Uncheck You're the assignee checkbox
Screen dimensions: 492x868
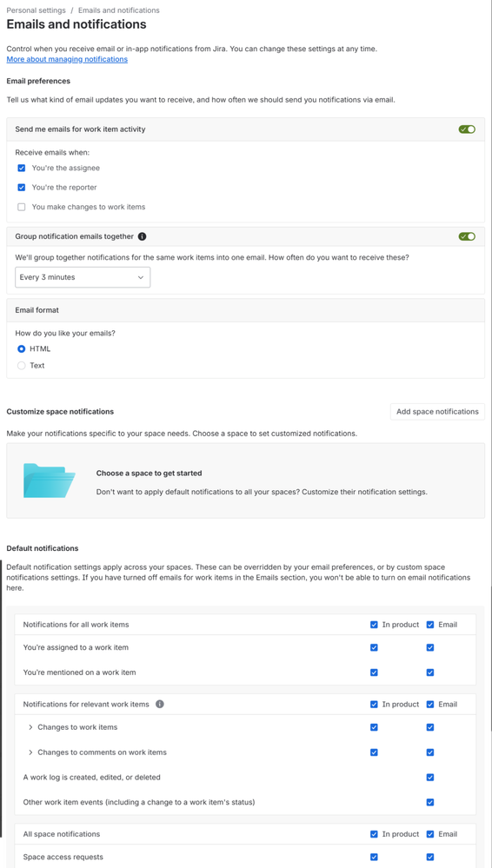pyautogui.click(x=22, y=168)
